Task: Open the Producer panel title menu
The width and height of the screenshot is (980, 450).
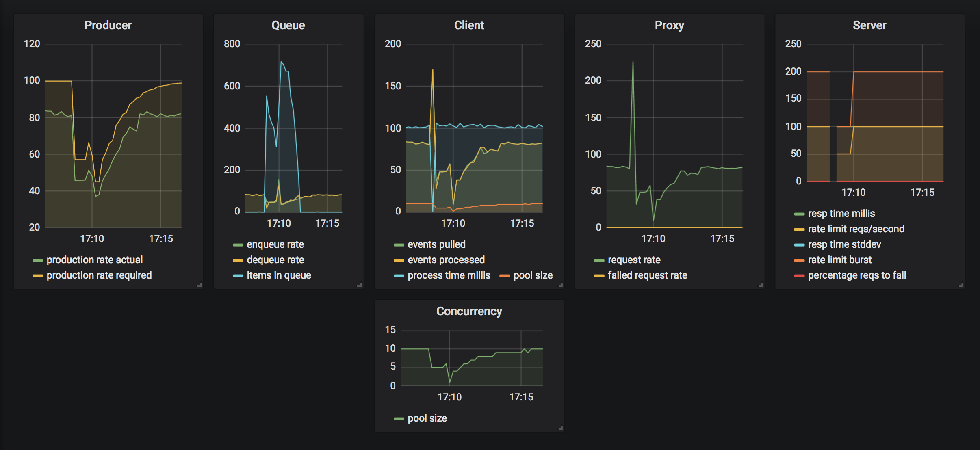Action: [108, 25]
